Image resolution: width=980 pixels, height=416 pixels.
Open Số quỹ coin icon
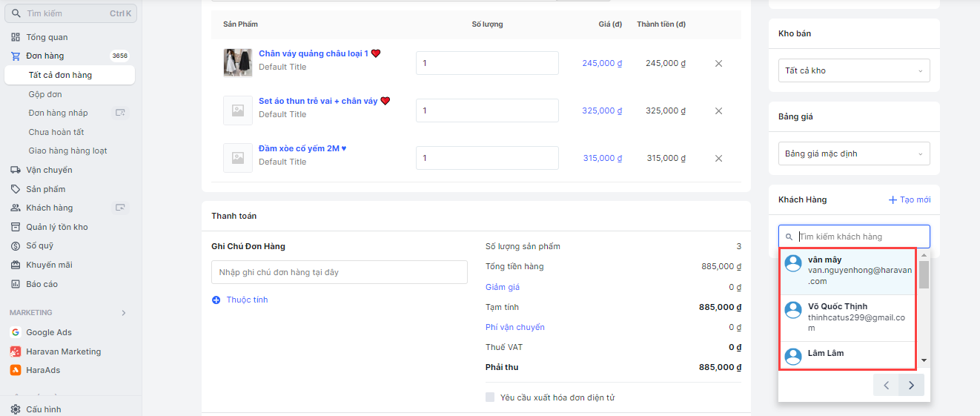(16, 246)
